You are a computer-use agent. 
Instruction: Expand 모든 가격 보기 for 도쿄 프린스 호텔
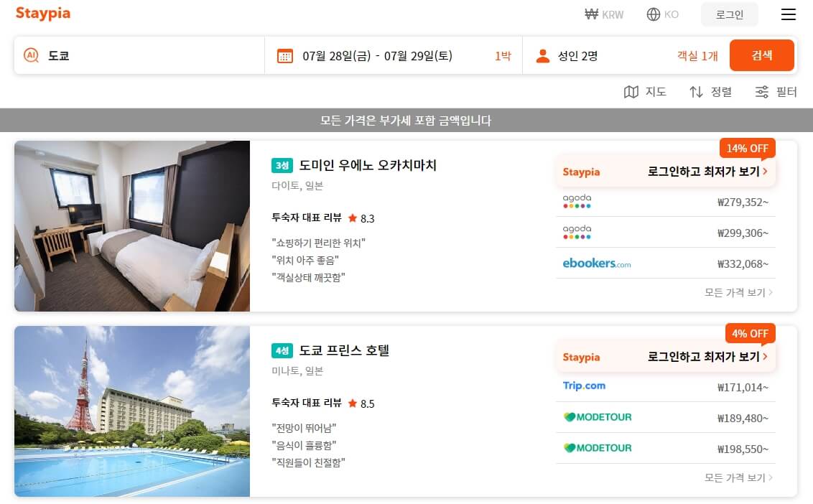(738, 477)
